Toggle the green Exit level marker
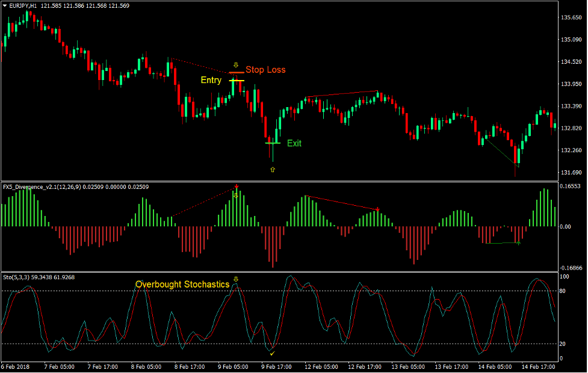The image size is (588, 373). (x=273, y=143)
